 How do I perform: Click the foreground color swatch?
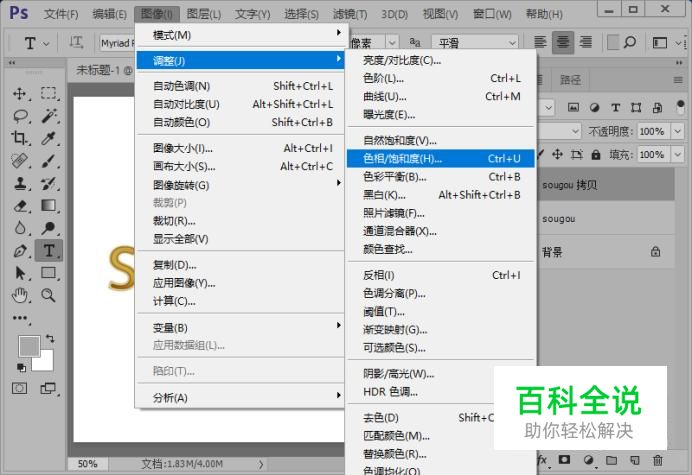point(27,344)
